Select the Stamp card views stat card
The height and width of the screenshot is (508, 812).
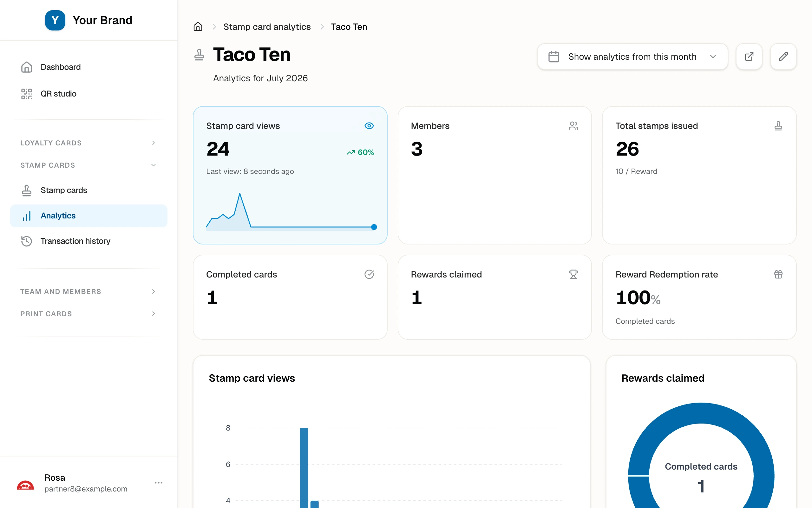click(x=290, y=175)
